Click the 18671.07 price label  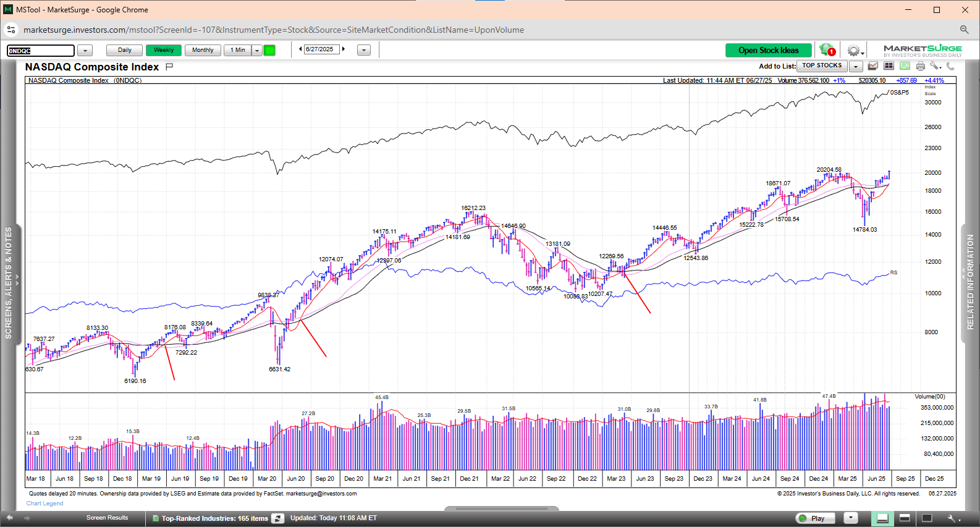coord(778,183)
